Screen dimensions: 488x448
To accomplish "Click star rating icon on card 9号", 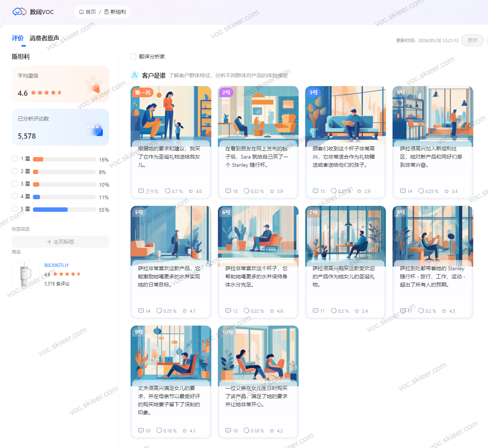I will click(x=185, y=431).
